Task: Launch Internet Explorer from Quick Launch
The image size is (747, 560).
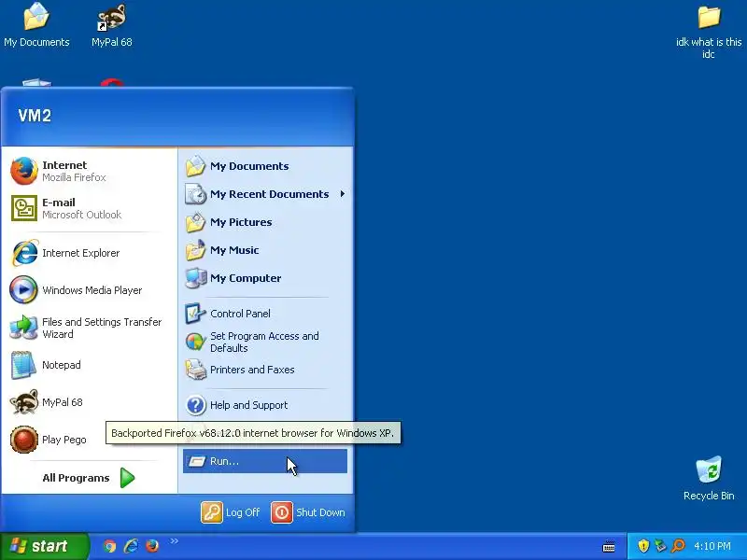Action: coord(131,546)
